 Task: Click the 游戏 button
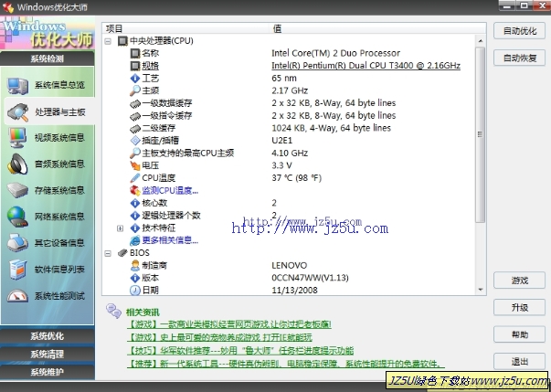point(519,281)
